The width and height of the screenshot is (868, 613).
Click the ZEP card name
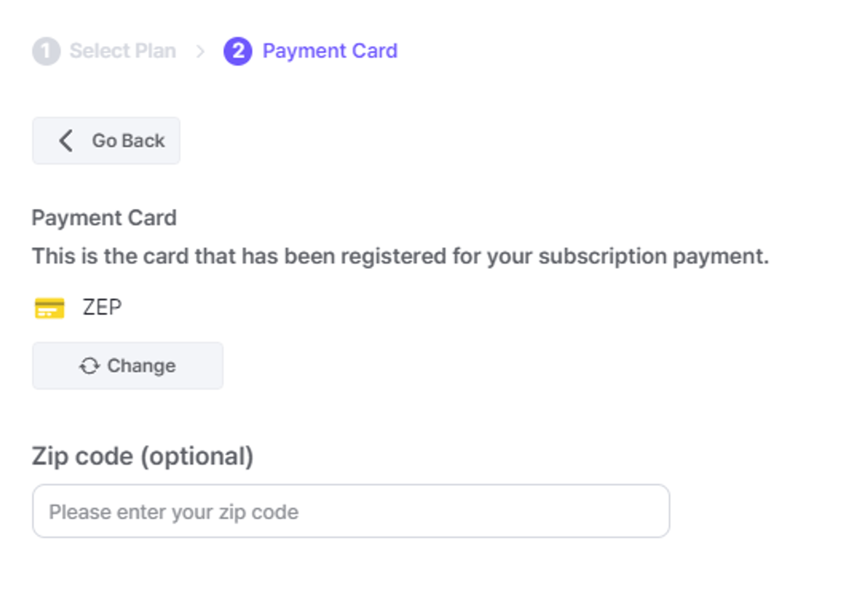[x=102, y=308]
